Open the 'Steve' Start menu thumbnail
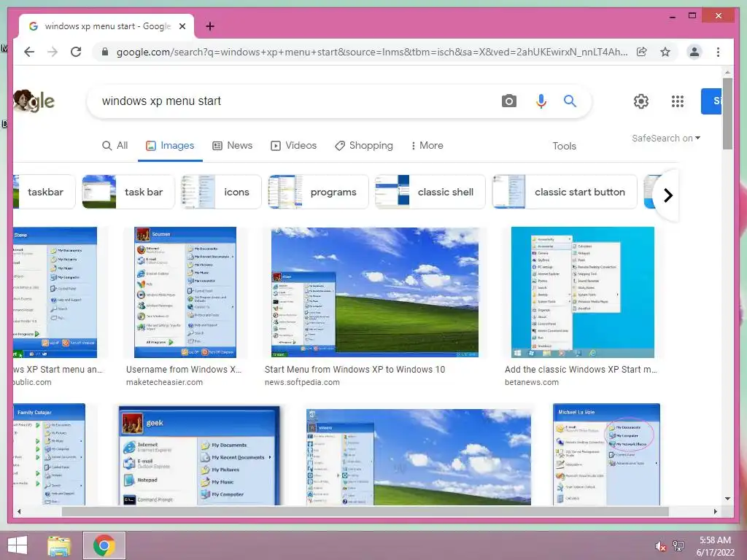The image size is (747, 560). coord(55,292)
